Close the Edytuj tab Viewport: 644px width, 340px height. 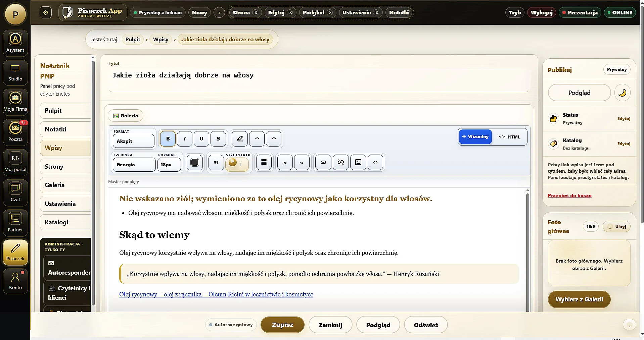(x=290, y=13)
